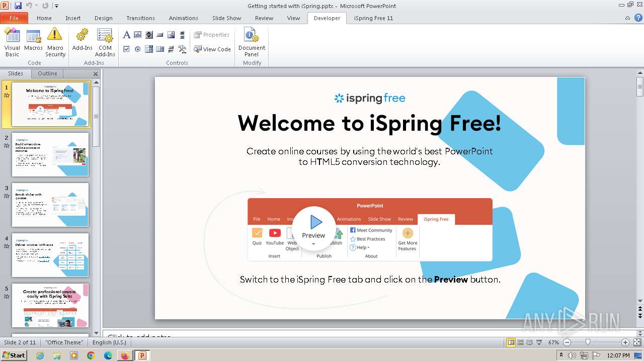Insert a Text Box control
The image size is (644, 362).
(138, 35)
